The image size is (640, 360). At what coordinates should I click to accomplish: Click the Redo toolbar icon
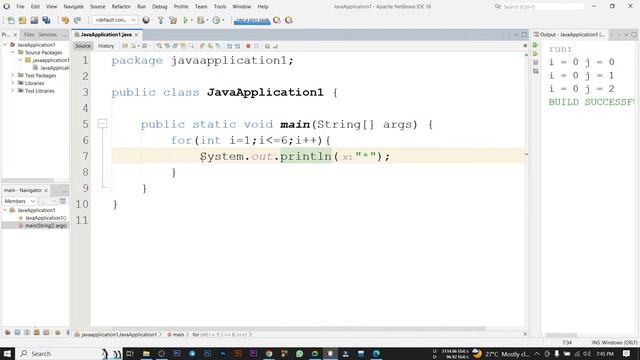(77, 20)
